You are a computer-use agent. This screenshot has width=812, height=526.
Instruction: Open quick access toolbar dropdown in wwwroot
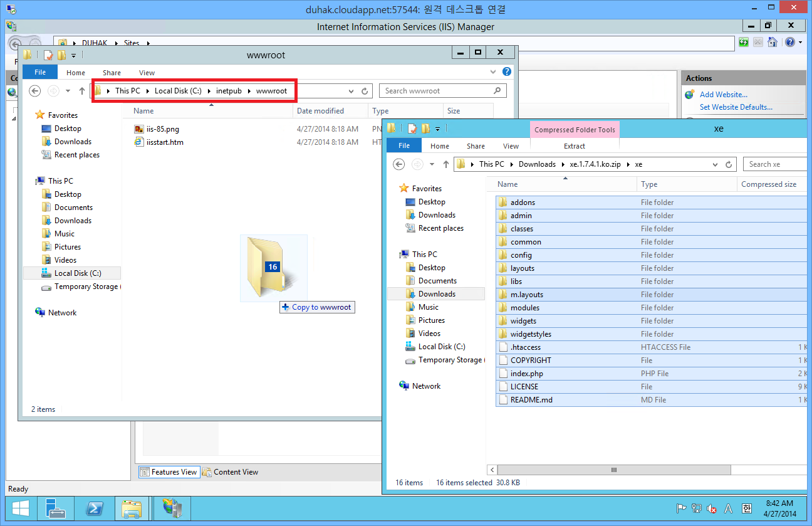tap(74, 55)
